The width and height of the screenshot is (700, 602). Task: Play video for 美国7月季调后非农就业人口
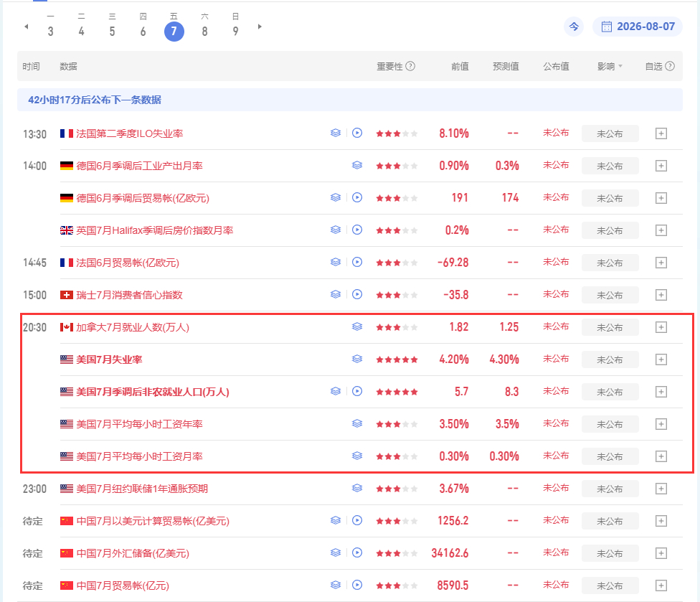[357, 391]
